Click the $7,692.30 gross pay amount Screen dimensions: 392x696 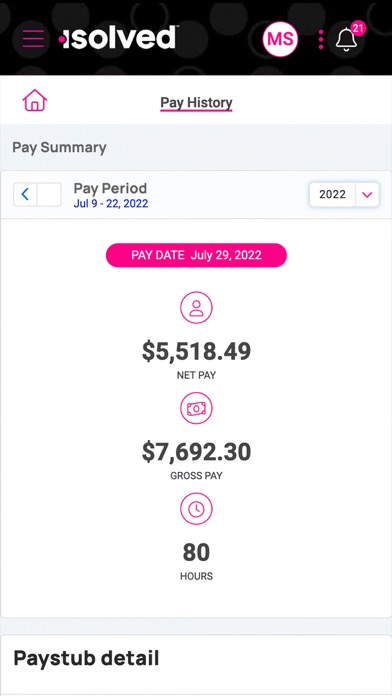point(196,452)
